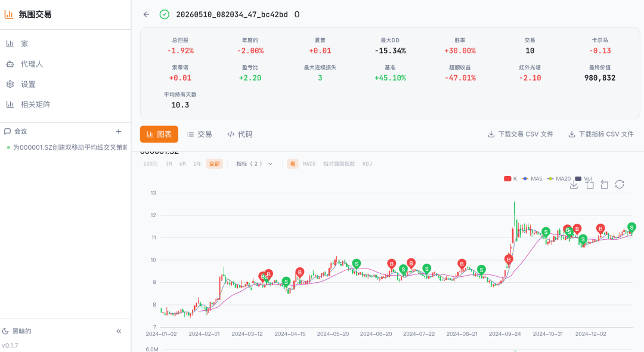Image resolution: width=644 pixels, height=352 pixels.
Task: Click the chat bubble icon next to 会议
Action: pos(7,131)
